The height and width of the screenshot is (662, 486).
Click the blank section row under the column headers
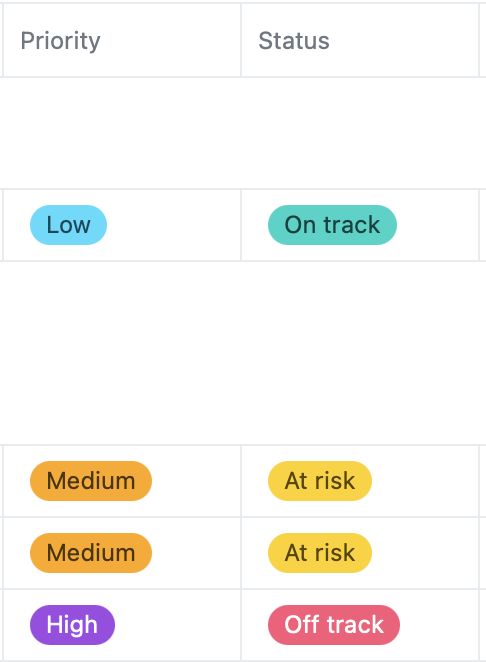point(243,133)
